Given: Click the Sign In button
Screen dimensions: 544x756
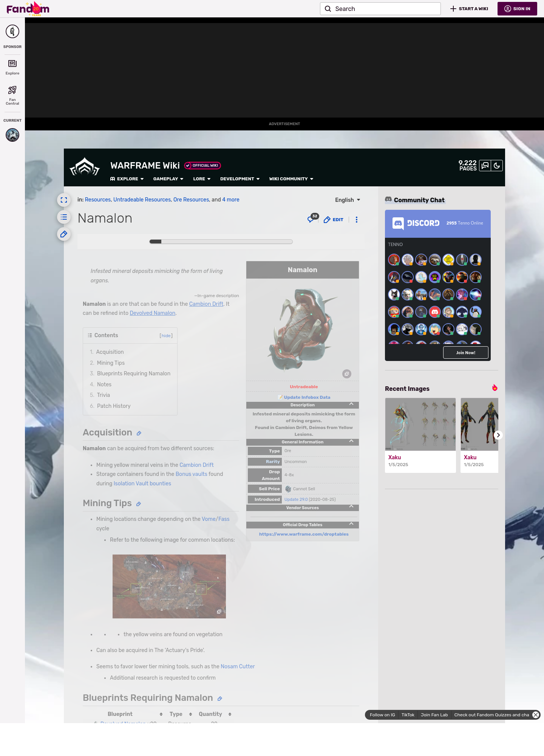Looking at the screenshot, I should 517,9.
